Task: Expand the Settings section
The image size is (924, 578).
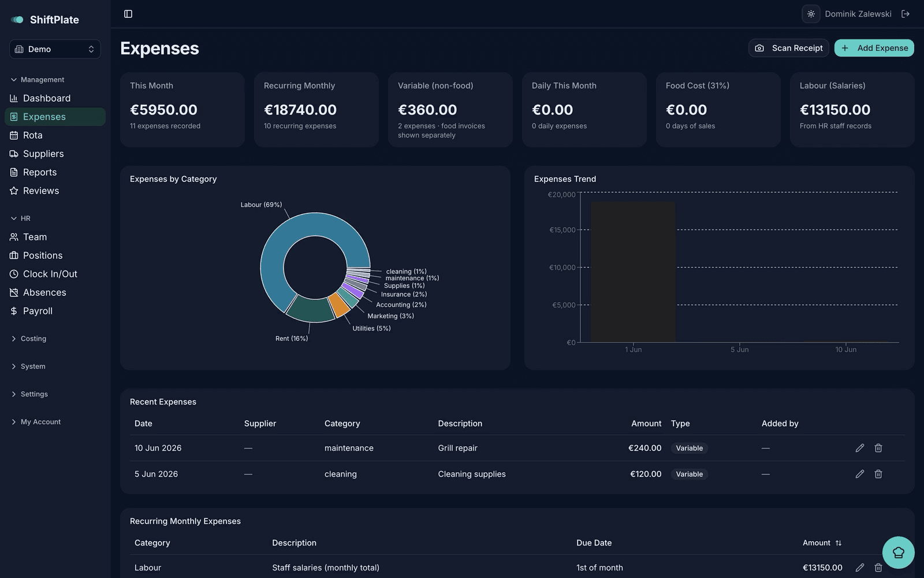Action: coord(29,394)
